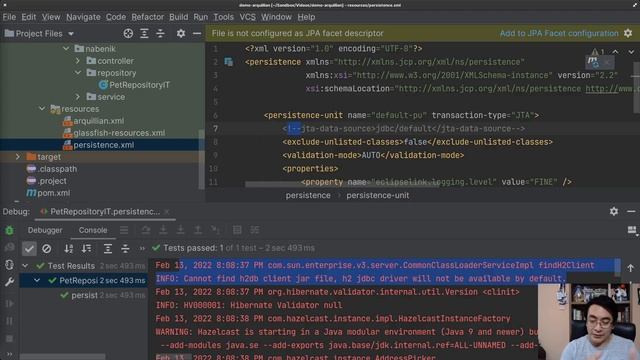
Task: Open Debug tool window gear settings
Action: [x=614, y=211]
